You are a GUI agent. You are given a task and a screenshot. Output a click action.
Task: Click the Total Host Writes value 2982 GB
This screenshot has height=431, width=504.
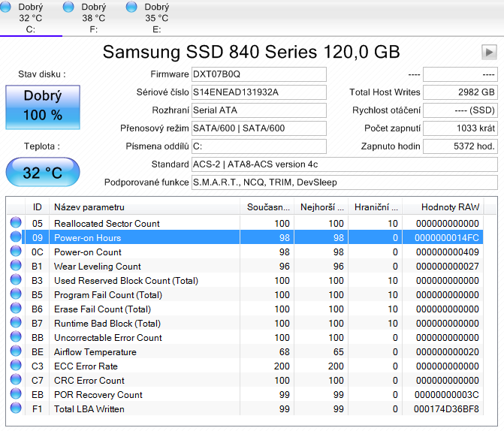click(x=460, y=92)
